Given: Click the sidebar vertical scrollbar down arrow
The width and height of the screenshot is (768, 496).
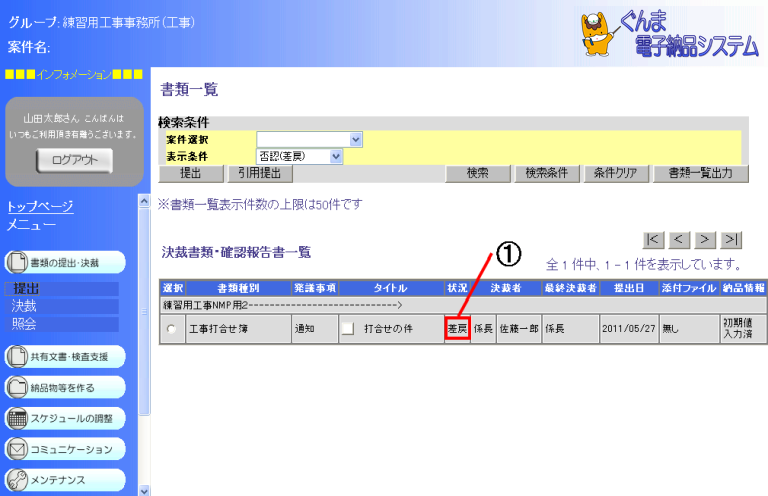Looking at the screenshot, I should pyautogui.click(x=143, y=489).
